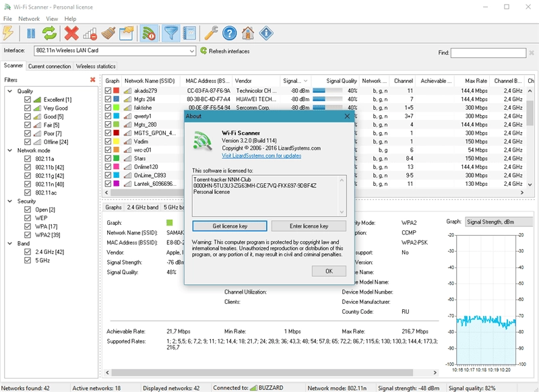Screen dimensions: 539x392
Task: Click the Refresh interfaces link
Action: point(229,51)
